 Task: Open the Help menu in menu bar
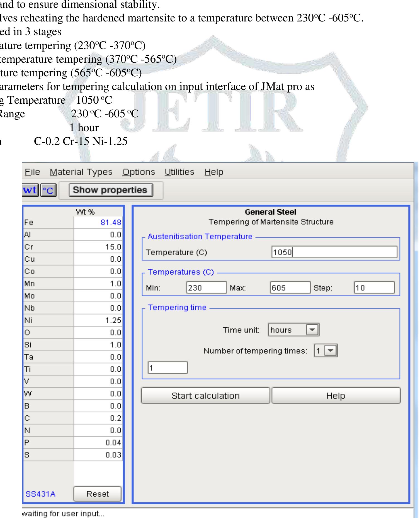214,172
